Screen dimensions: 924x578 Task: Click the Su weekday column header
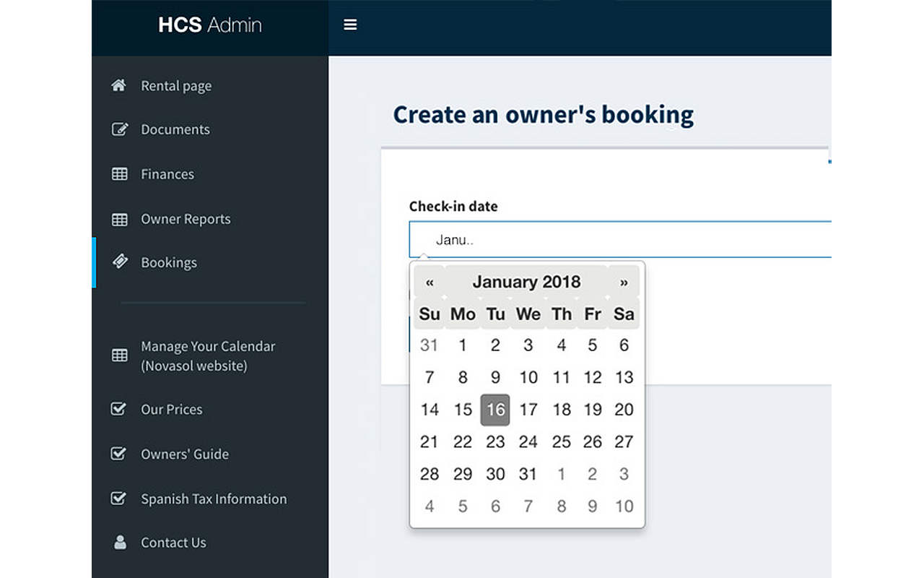(430, 314)
